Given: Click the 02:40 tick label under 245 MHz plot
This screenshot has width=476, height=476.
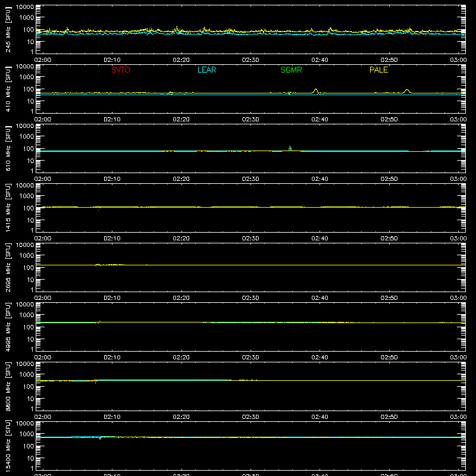Looking at the screenshot, I should pos(320,60).
